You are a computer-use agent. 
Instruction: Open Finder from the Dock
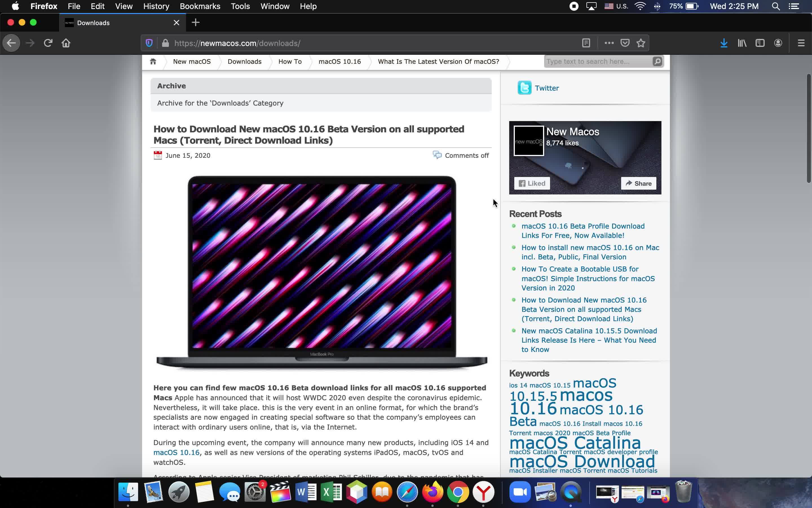coord(128,492)
